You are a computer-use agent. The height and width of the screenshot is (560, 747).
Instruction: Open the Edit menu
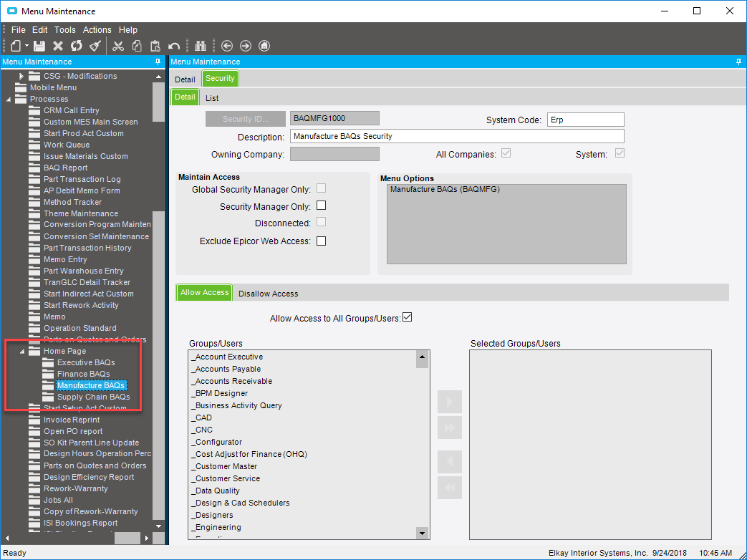(39, 29)
